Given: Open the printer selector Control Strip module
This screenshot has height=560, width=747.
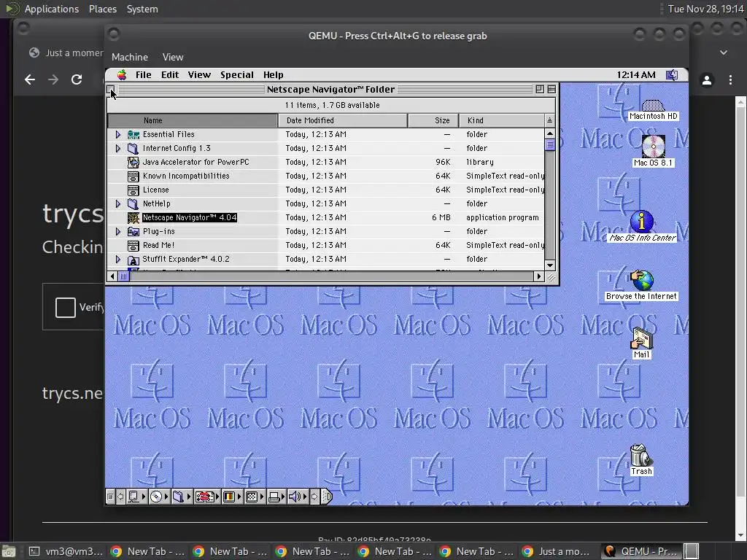Looking at the screenshot, I should [x=276, y=497].
